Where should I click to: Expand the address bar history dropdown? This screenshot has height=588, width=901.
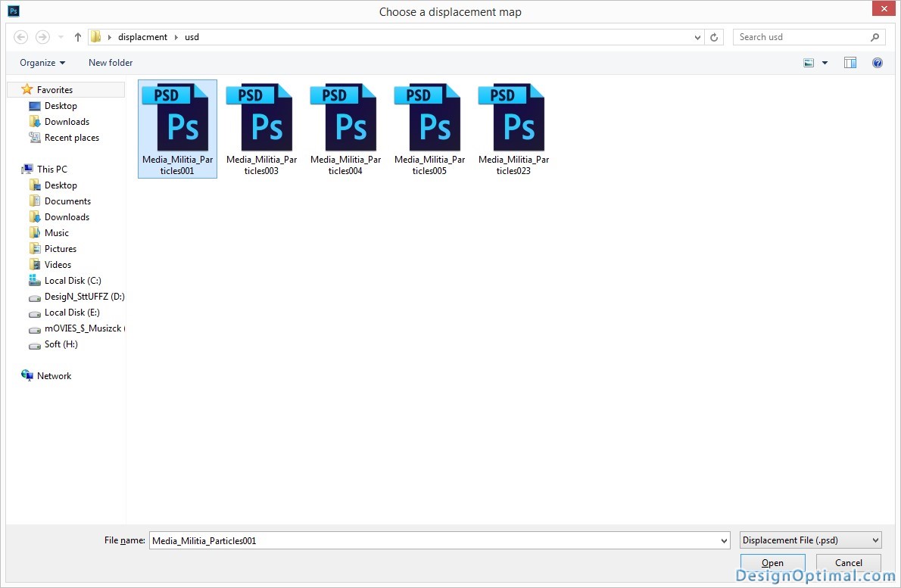(x=697, y=37)
